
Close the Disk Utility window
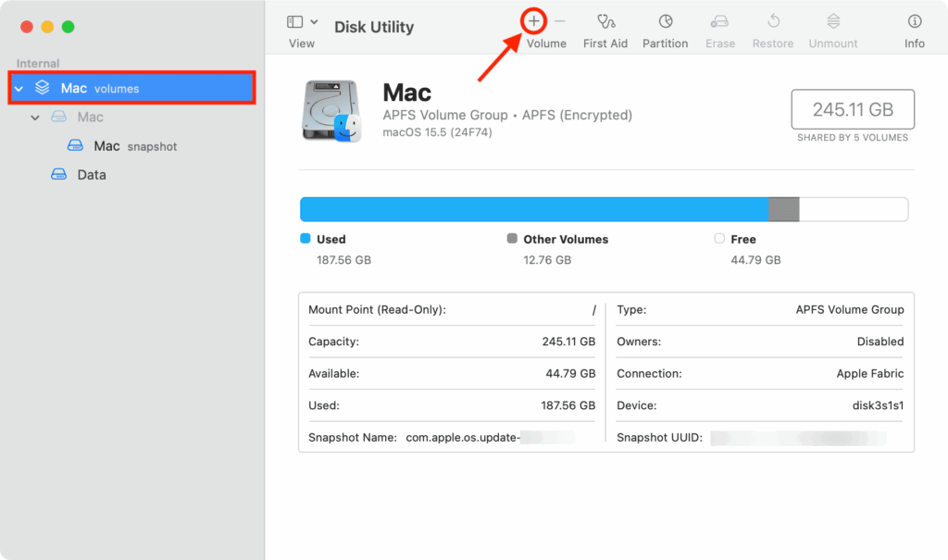point(27,27)
